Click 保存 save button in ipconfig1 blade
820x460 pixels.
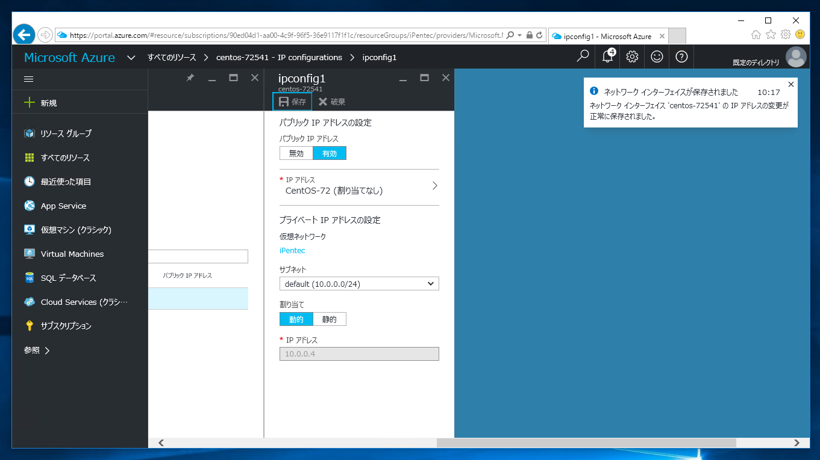292,101
